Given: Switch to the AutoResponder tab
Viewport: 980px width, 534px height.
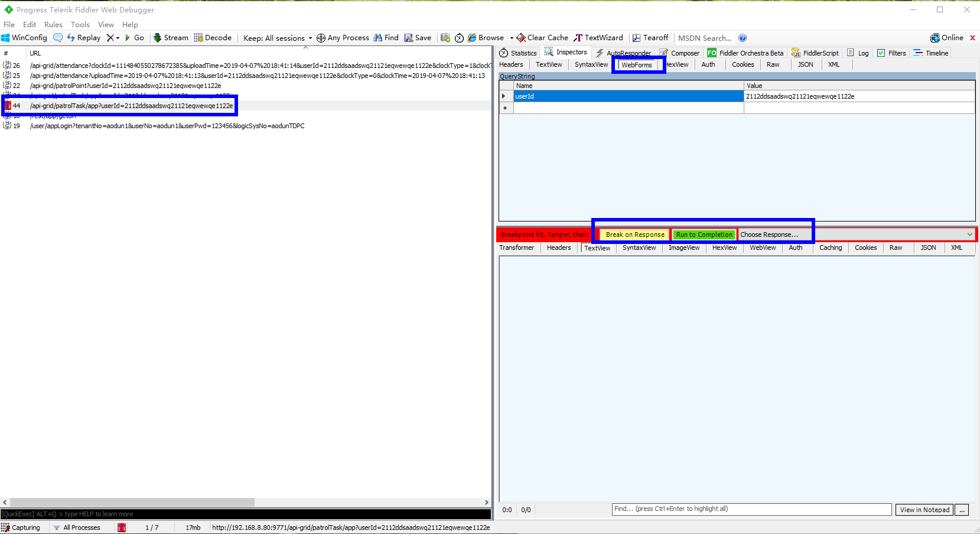Looking at the screenshot, I should (x=623, y=53).
